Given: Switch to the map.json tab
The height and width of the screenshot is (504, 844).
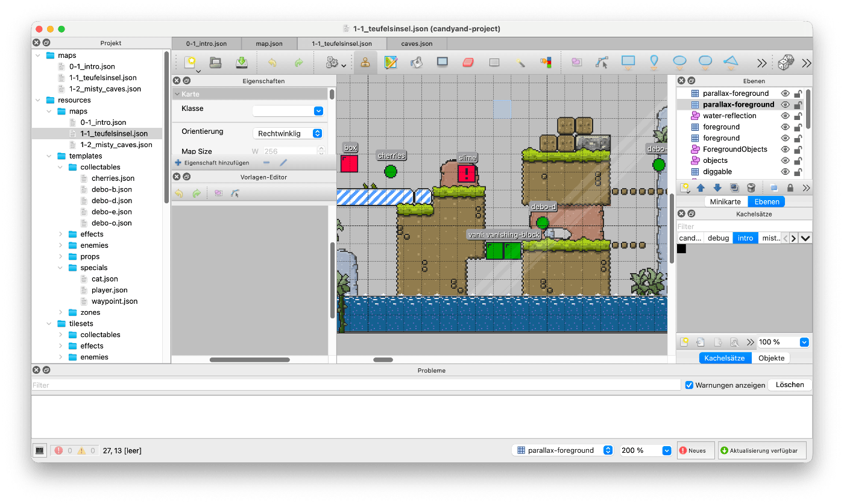Looking at the screenshot, I should [x=269, y=43].
